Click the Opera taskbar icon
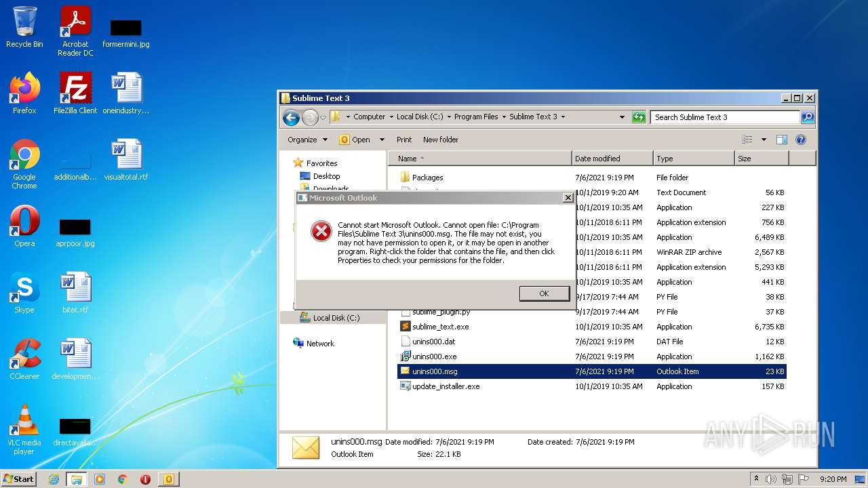Image resolution: width=868 pixels, height=488 pixels. [x=145, y=479]
